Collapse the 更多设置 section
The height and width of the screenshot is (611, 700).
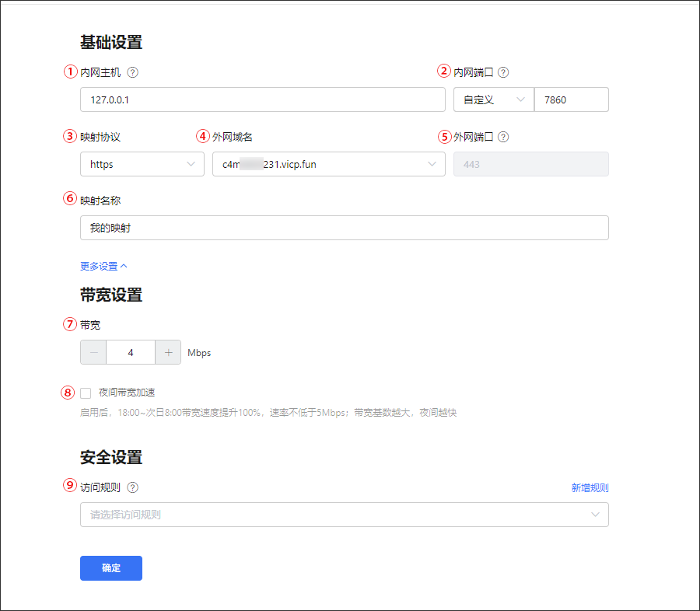(x=103, y=266)
